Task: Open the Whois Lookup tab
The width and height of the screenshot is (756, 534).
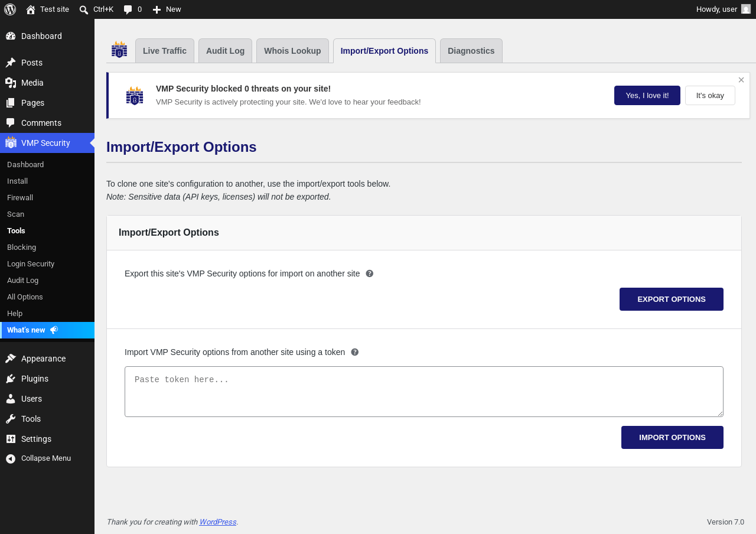Action: tap(292, 51)
